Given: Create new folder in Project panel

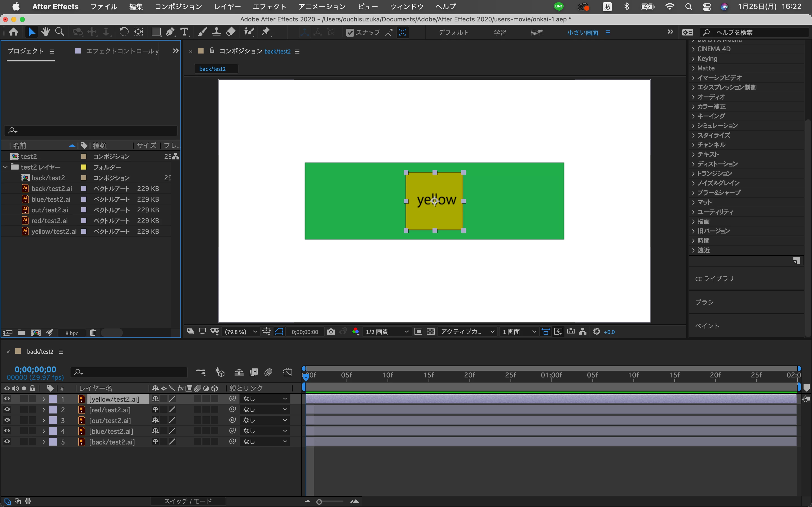Looking at the screenshot, I should (21, 333).
